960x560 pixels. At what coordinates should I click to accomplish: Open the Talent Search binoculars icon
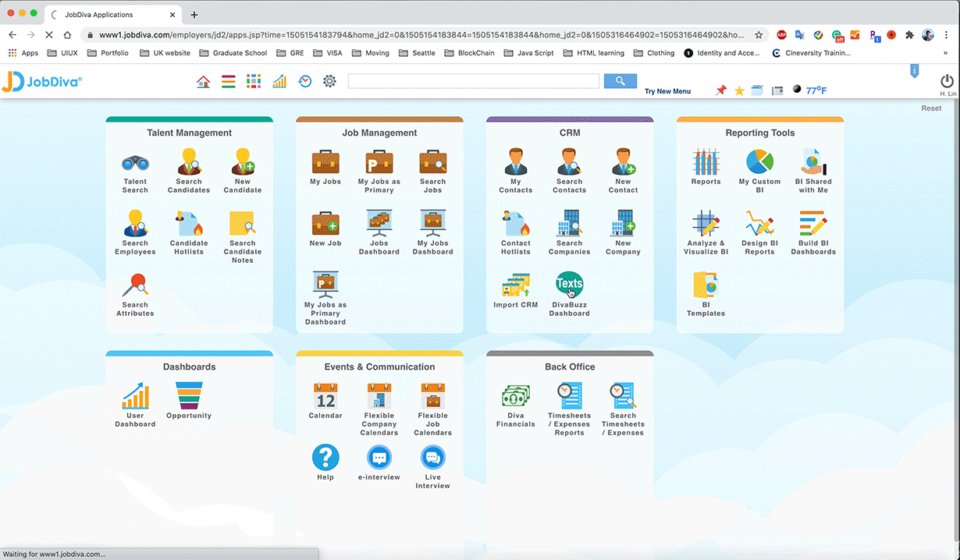point(135,163)
